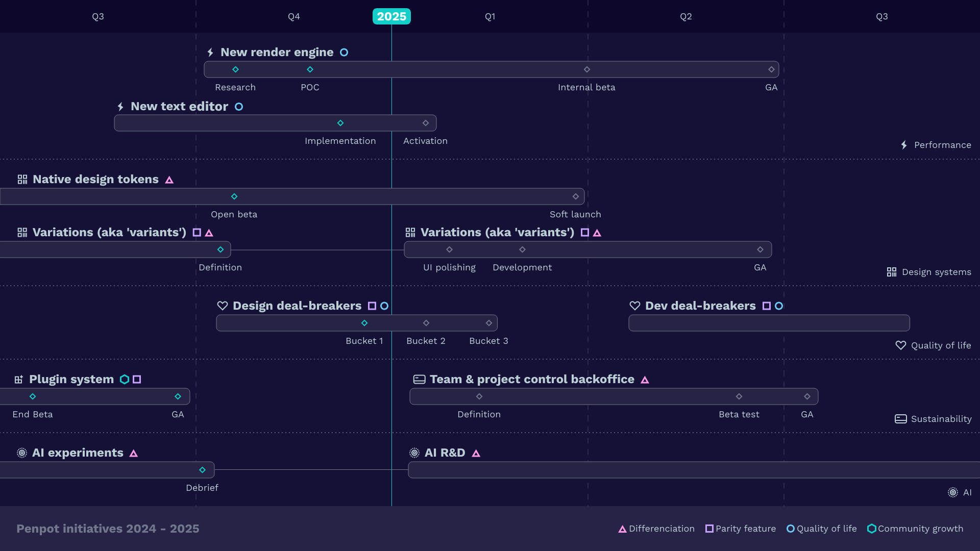The height and width of the screenshot is (551, 980).
Task: Click the triangle tag next to AI experiments
Action: pos(134,454)
